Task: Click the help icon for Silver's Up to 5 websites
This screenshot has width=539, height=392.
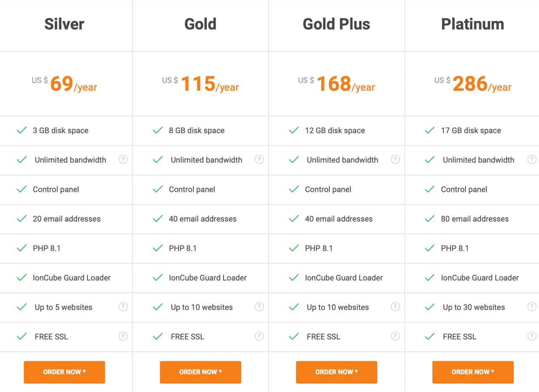Action: click(x=123, y=307)
